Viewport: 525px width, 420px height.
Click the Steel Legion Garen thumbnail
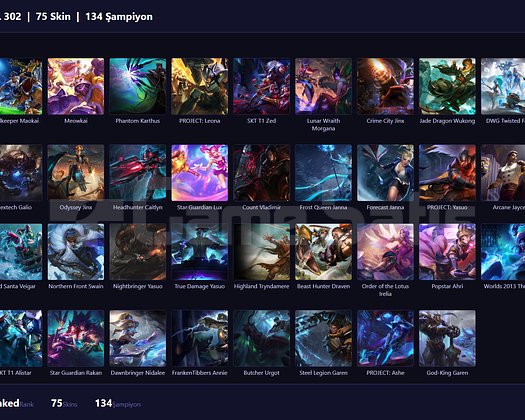pyautogui.click(x=323, y=338)
